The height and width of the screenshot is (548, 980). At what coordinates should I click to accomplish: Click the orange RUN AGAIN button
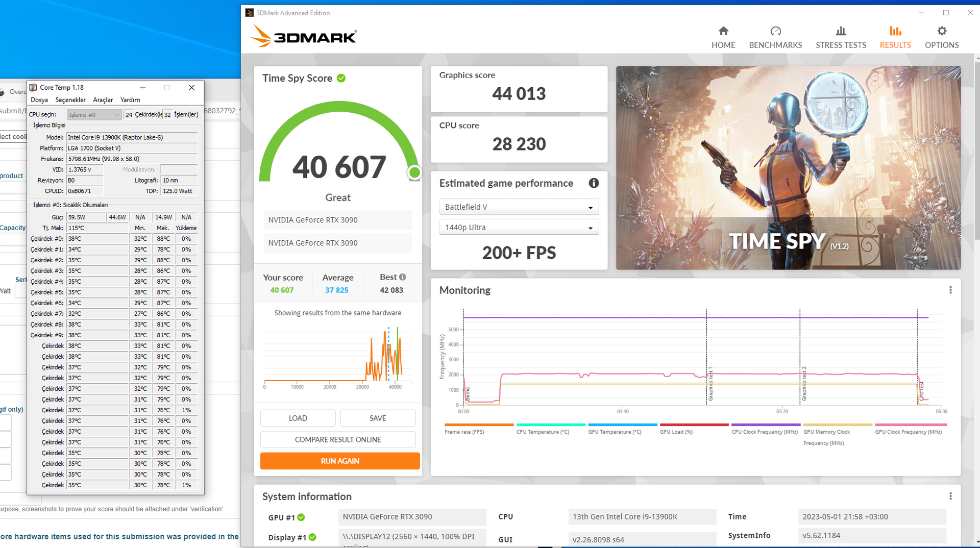click(340, 461)
